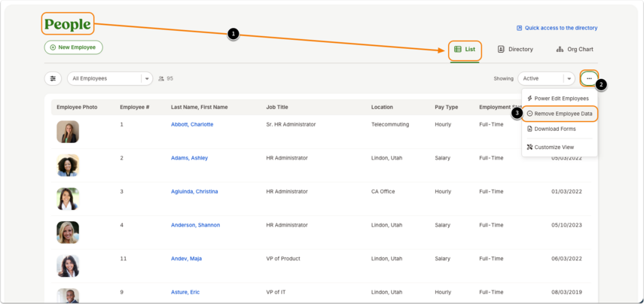Click the CA Office location cell
The image size is (644, 304).
coord(383,192)
